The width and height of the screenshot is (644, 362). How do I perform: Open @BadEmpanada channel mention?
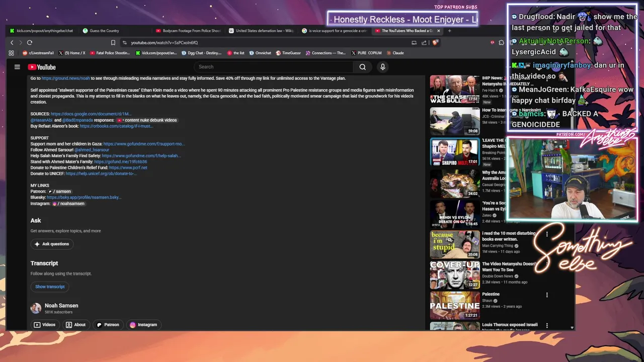pos(77,120)
